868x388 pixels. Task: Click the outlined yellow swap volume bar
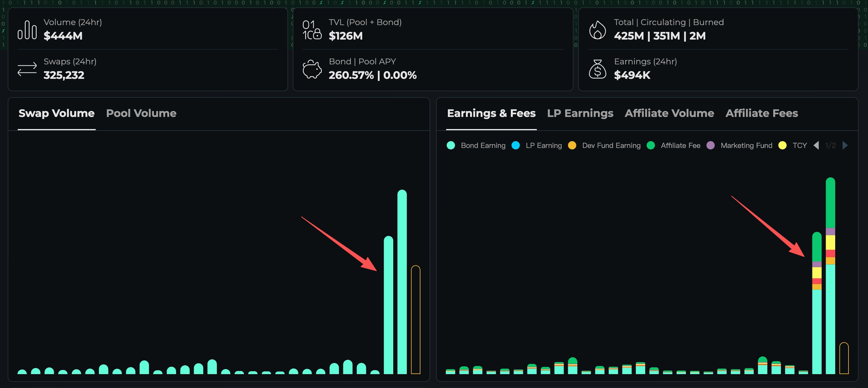tap(415, 319)
